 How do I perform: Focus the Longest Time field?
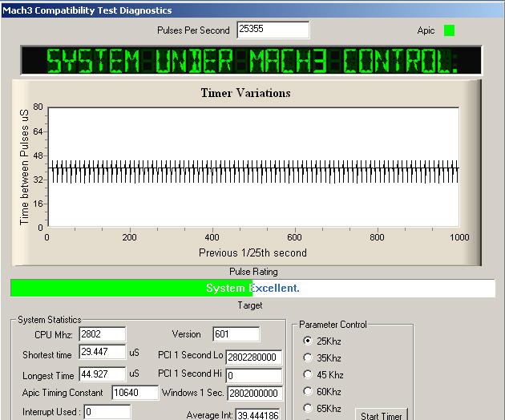click(x=103, y=374)
